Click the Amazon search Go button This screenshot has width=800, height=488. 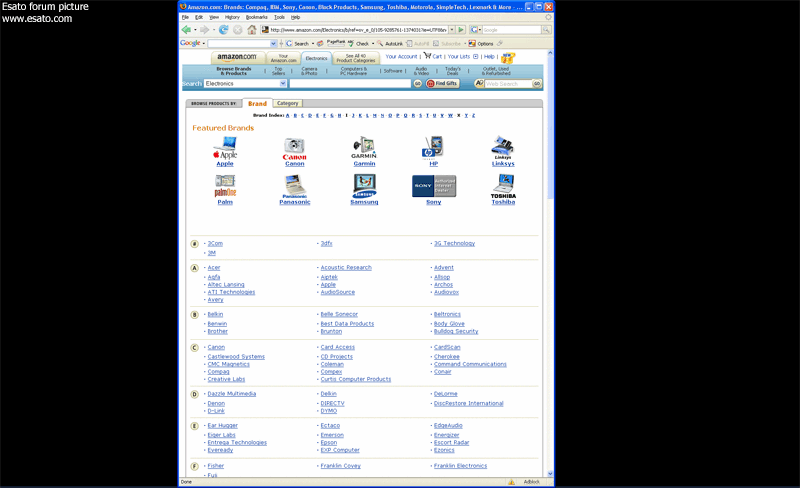pos(417,83)
